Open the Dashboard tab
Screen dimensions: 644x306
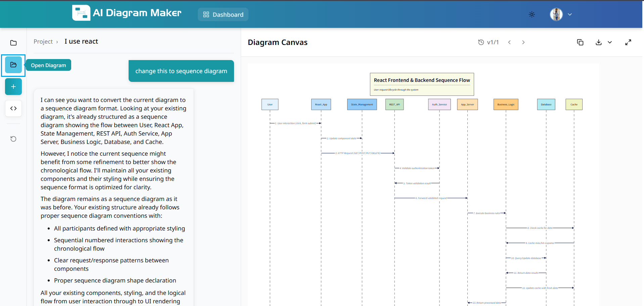point(223,14)
